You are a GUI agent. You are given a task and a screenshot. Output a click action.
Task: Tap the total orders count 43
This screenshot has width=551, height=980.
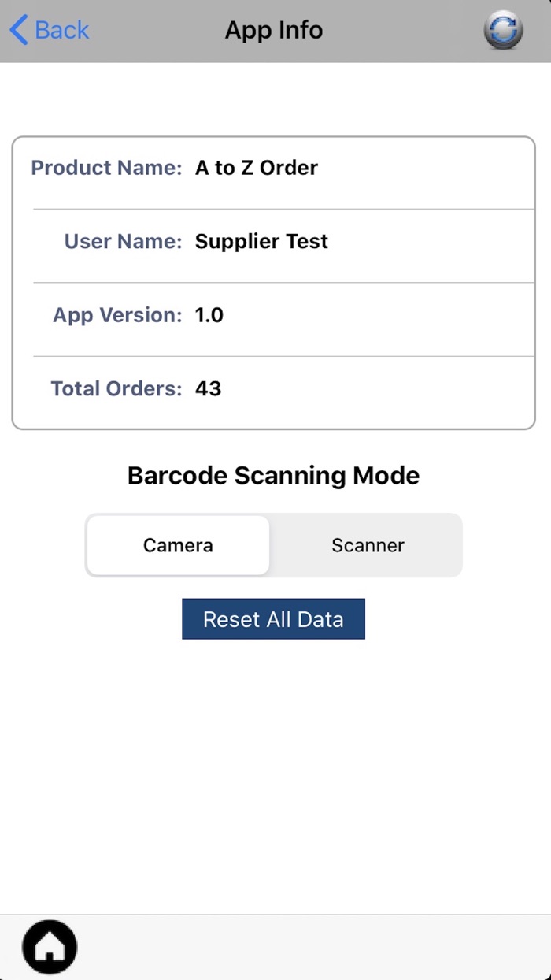coord(209,388)
